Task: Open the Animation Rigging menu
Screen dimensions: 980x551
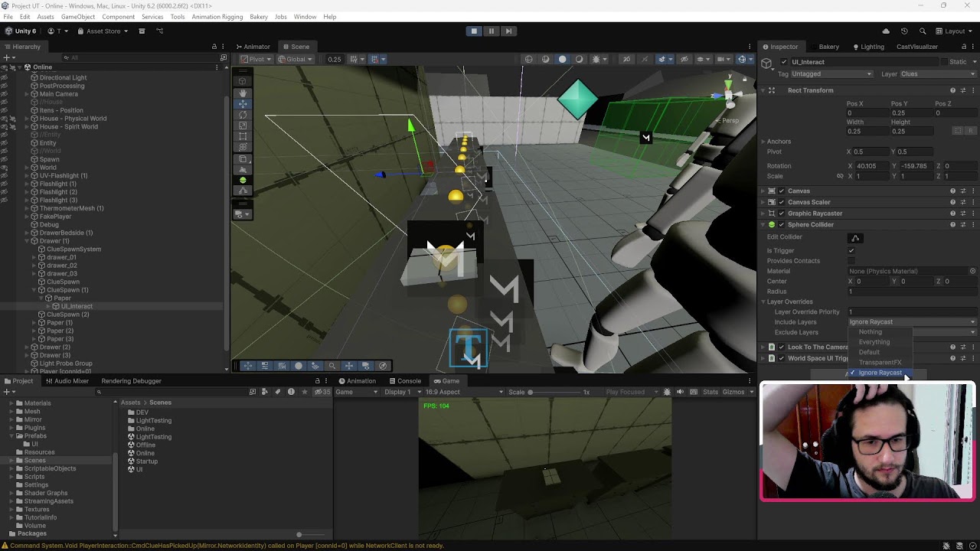Action: [217, 17]
